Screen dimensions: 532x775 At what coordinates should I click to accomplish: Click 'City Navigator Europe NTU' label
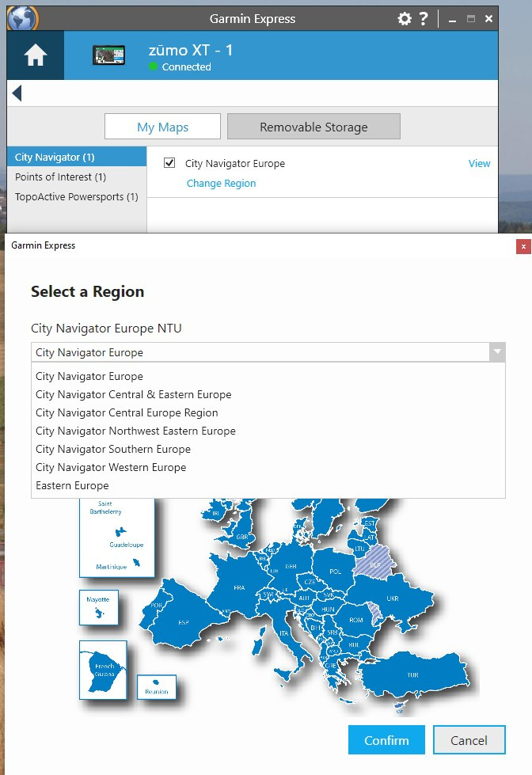[x=106, y=329]
